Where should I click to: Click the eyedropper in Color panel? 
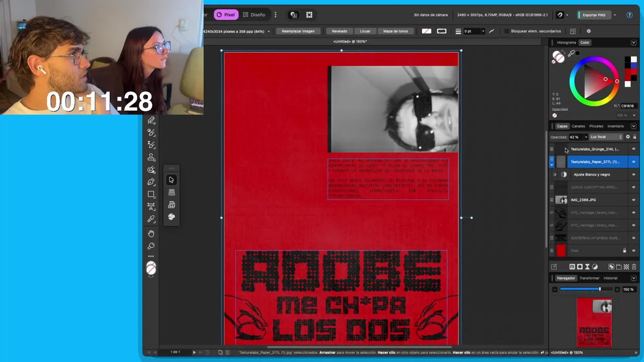pyautogui.click(x=572, y=53)
